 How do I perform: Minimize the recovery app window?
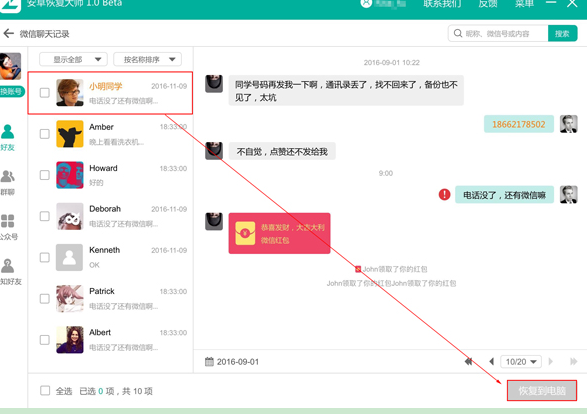click(x=551, y=3)
